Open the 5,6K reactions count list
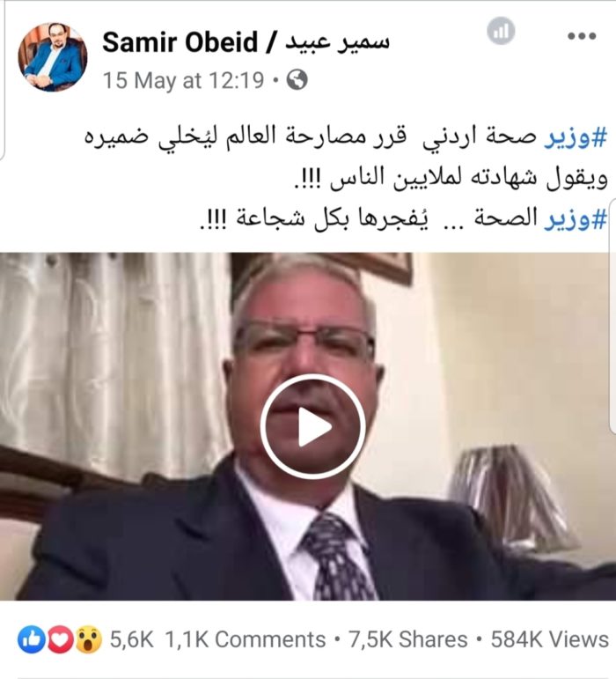Screen dimensions: 616x679 point(131,639)
